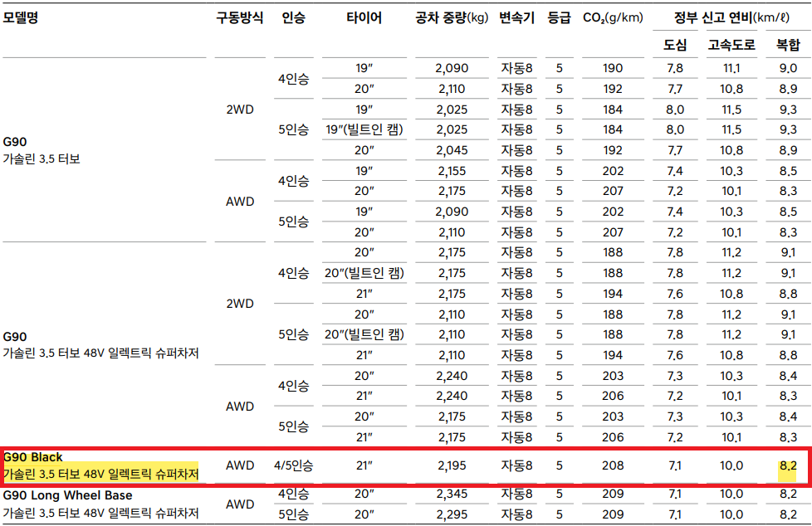
Task: Click the 변속기 column header
Action: pos(516,18)
